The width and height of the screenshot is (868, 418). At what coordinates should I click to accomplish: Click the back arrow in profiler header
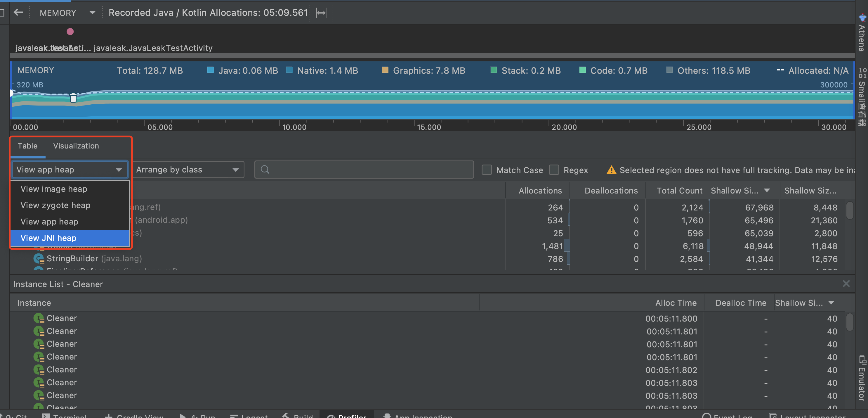tap(18, 13)
